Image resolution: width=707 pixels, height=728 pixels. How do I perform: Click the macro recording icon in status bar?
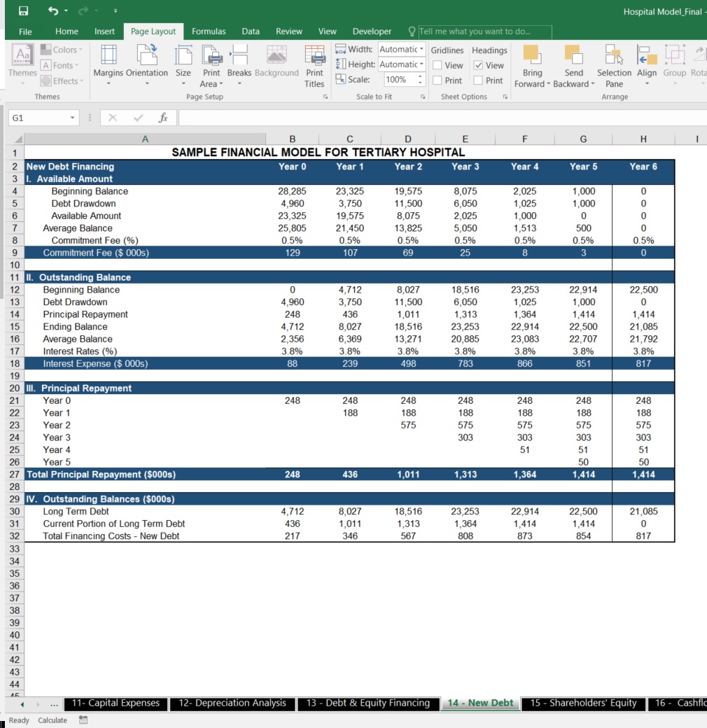83,720
